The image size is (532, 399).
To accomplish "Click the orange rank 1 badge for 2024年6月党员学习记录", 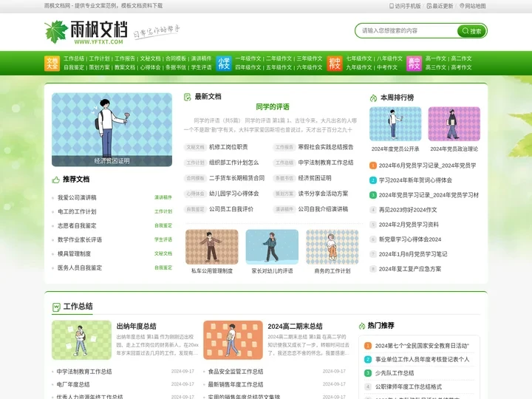I will [373, 166].
